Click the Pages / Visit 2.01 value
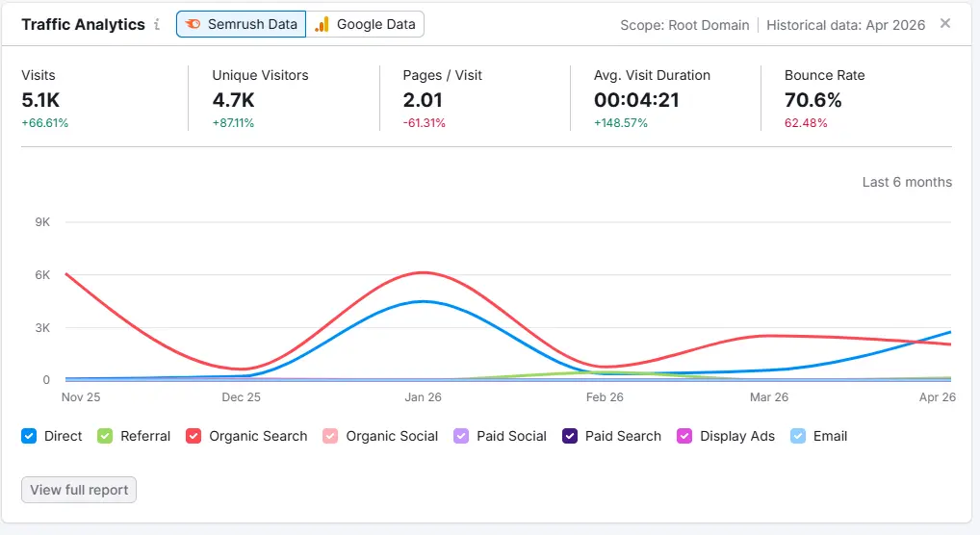 point(423,100)
